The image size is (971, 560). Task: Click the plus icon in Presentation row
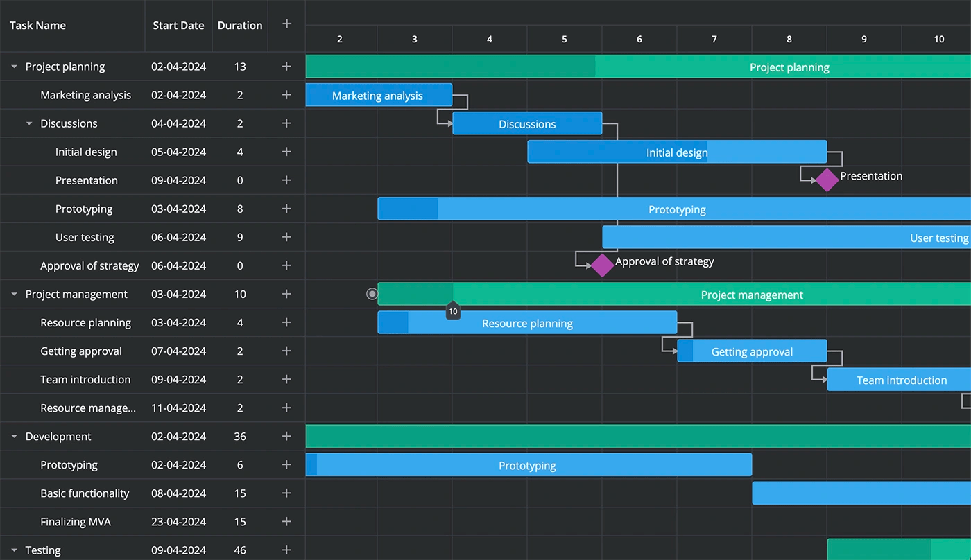point(286,180)
